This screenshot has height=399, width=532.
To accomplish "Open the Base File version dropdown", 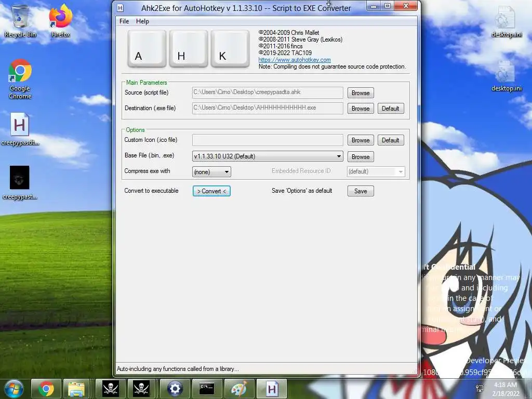I will pyautogui.click(x=268, y=156).
